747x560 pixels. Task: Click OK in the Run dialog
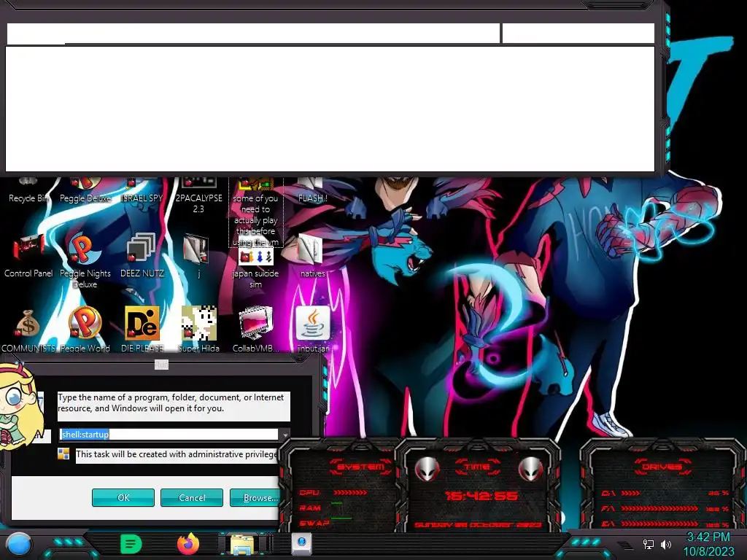[123, 497]
